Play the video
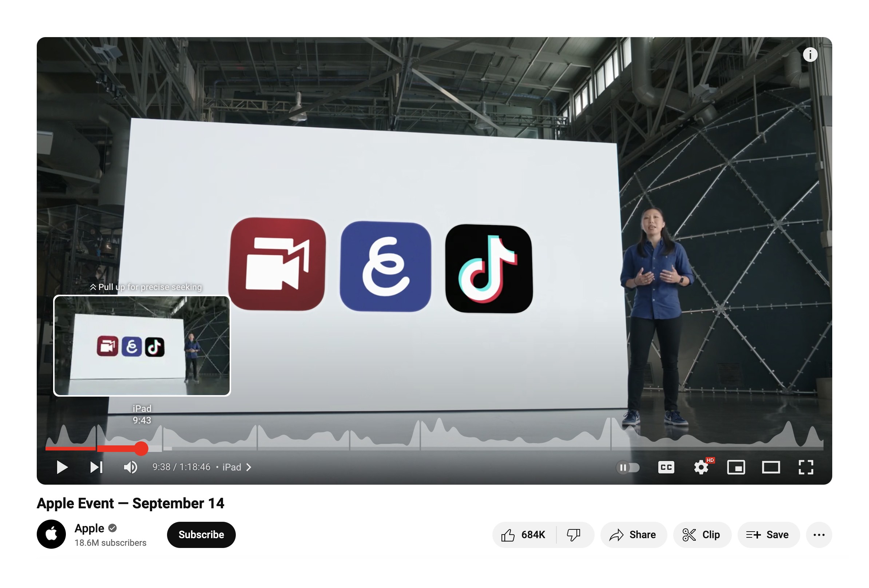This screenshot has width=869, height=588. [62, 467]
